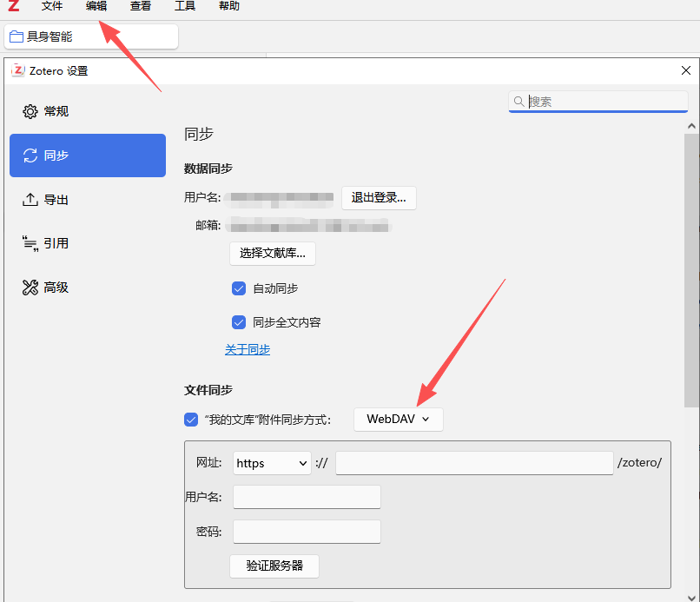700x602 pixels.
Task: Open the 文件 menu
Action: point(52,6)
